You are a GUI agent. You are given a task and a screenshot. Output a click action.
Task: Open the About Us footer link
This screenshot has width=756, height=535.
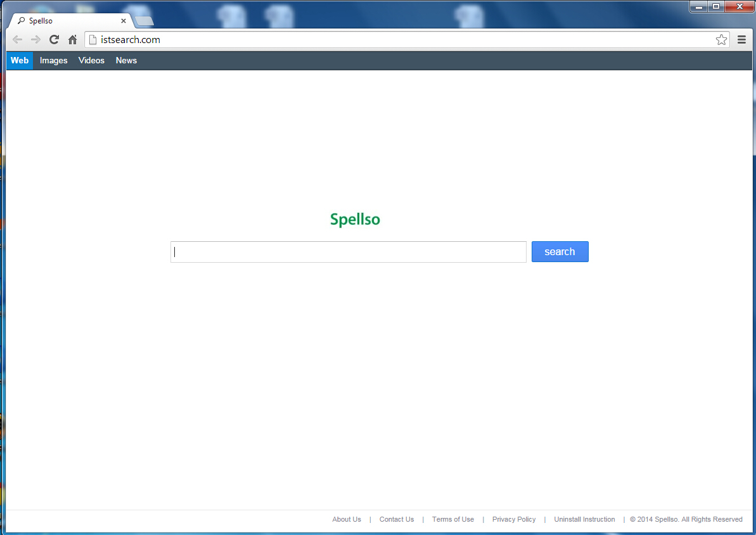click(x=346, y=519)
